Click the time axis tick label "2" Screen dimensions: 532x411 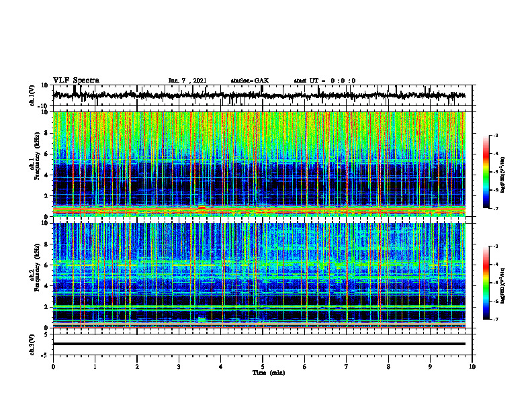[137, 367]
